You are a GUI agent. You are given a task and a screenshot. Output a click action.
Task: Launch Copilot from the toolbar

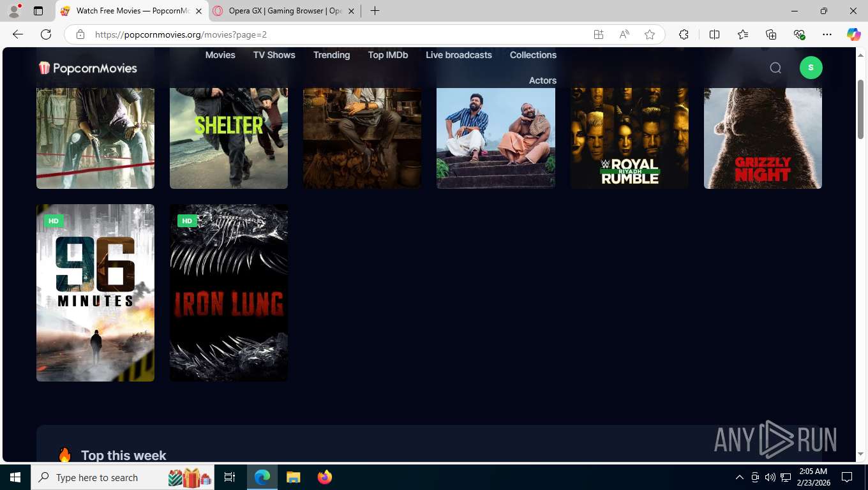(x=853, y=34)
